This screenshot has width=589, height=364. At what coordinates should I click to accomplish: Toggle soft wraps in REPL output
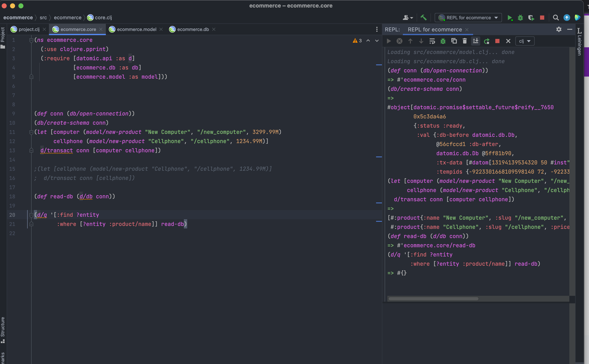coord(432,41)
